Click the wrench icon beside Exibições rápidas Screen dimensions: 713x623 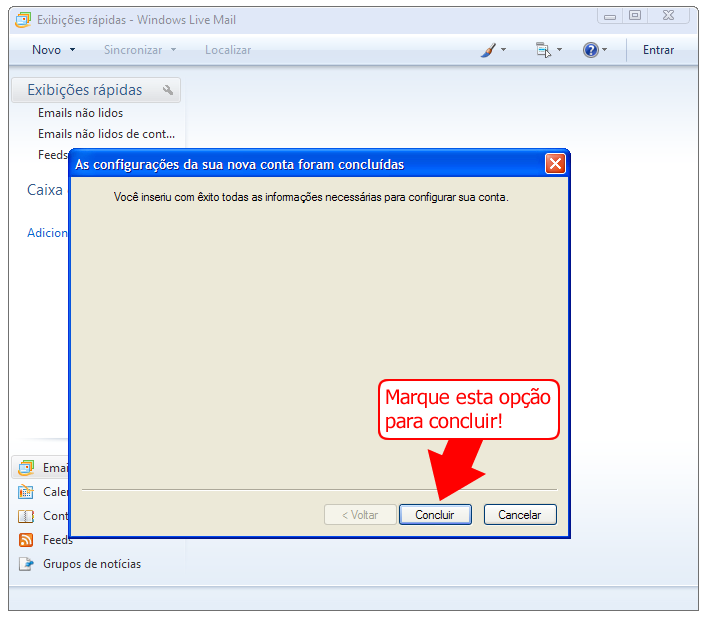[x=168, y=90]
